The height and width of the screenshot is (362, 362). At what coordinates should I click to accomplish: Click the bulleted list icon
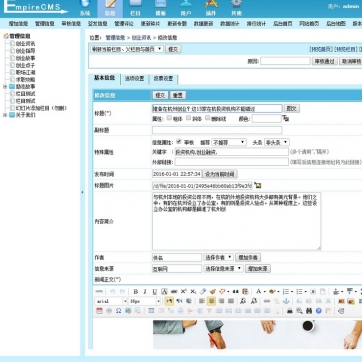click(x=299, y=291)
